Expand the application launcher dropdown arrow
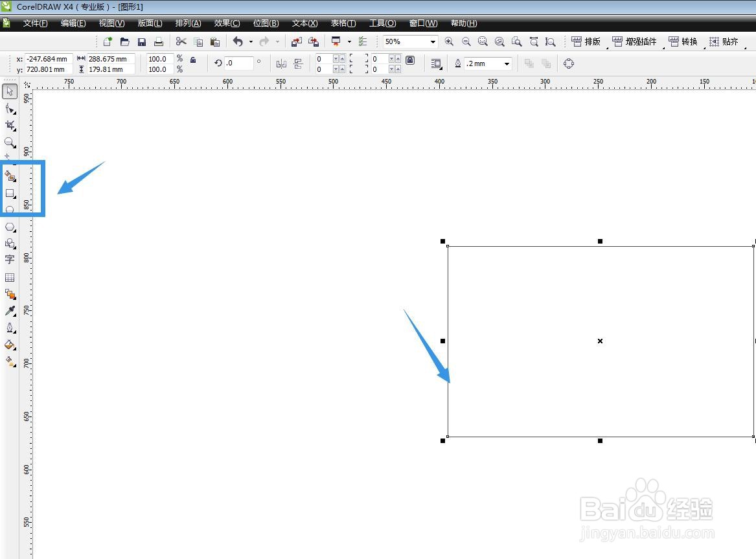This screenshot has height=559, width=756. (349, 42)
